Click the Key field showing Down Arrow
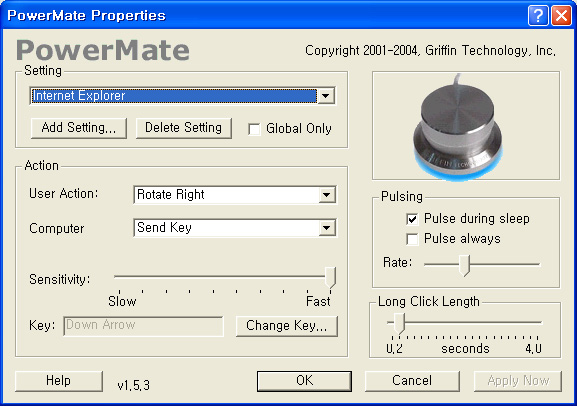Viewport: 577px width, 406px height. pyautogui.click(x=143, y=326)
